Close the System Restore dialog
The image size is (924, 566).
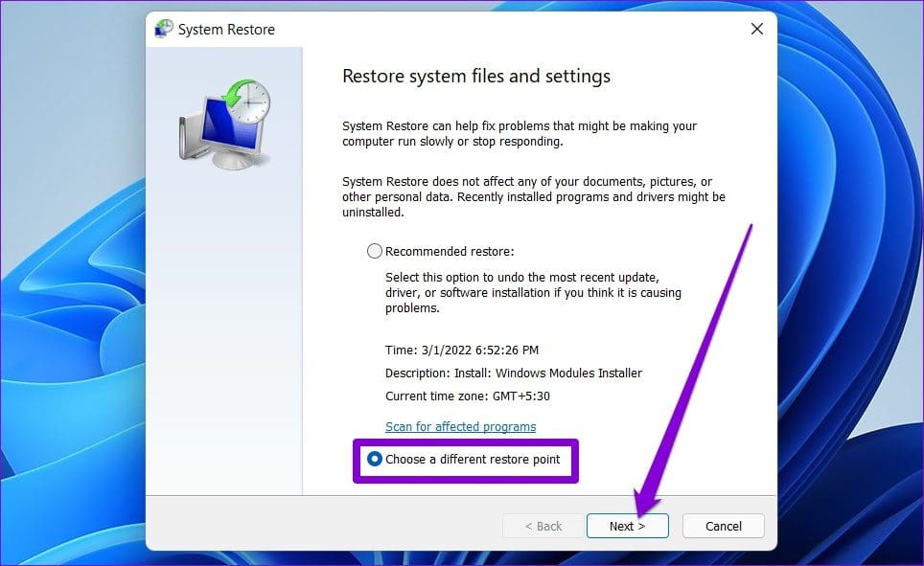(756, 29)
